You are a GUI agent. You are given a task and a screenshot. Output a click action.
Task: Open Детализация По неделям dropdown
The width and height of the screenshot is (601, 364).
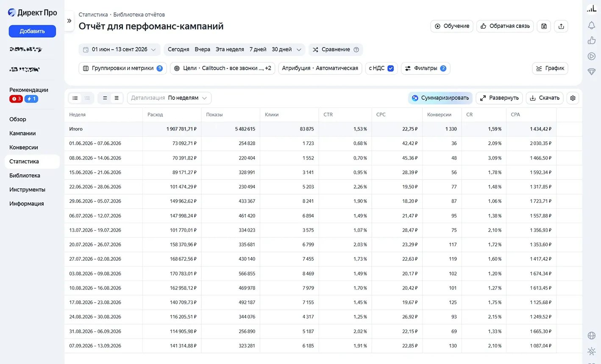tap(169, 98)
